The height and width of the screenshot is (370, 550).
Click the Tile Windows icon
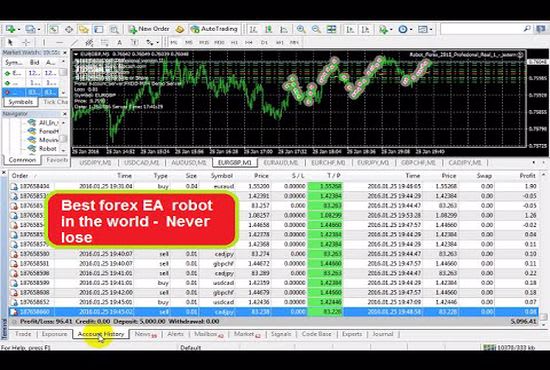331,29
